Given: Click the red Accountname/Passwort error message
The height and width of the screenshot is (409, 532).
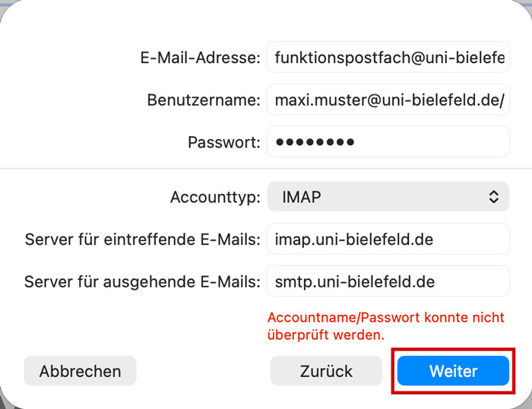Looking at the screenshot, I should pos(385,325).
